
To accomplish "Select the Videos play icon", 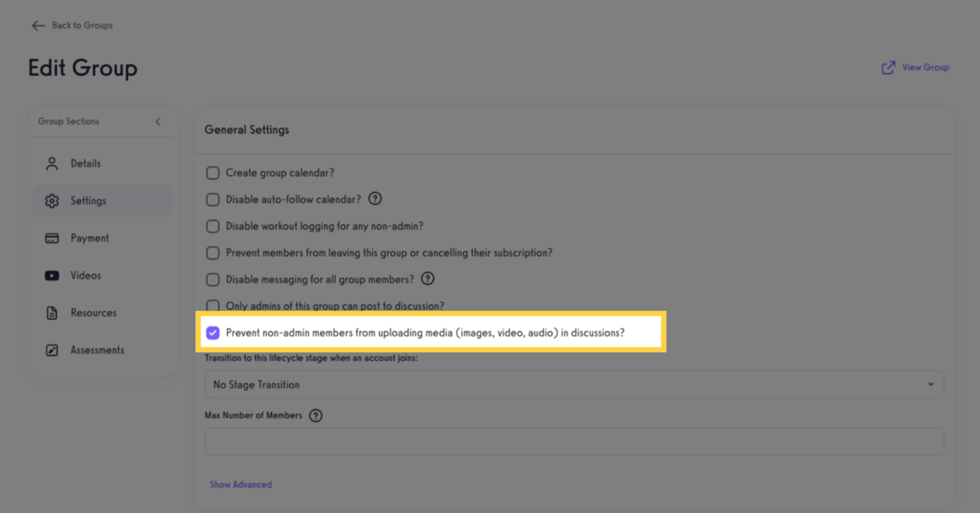I will click(51, 275).
